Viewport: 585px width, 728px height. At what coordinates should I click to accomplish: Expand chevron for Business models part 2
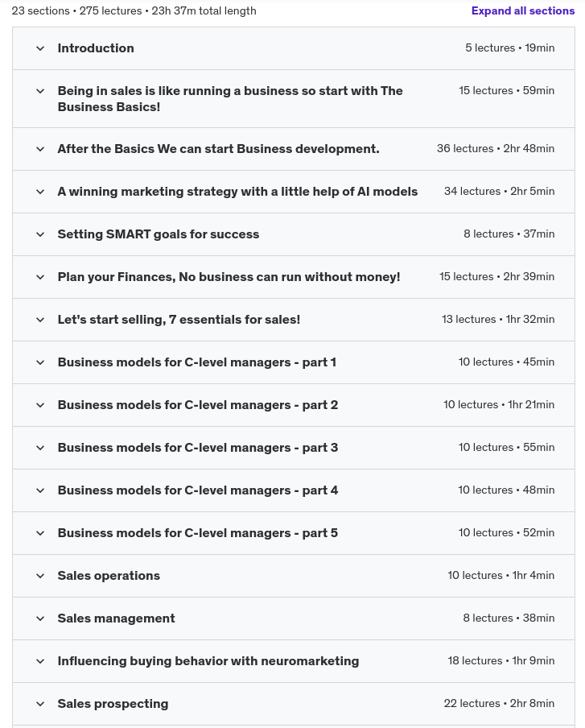click(x=40, y=405)
